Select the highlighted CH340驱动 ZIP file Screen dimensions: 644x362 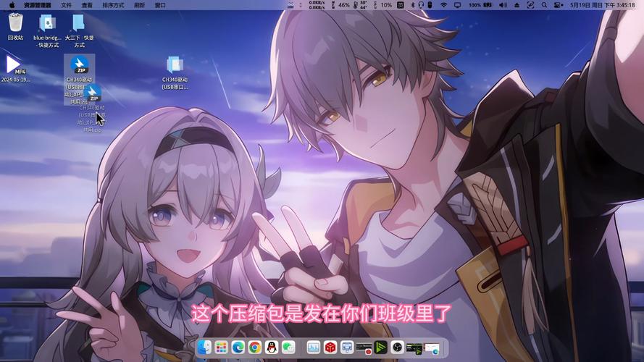click(x=79, y=79)
